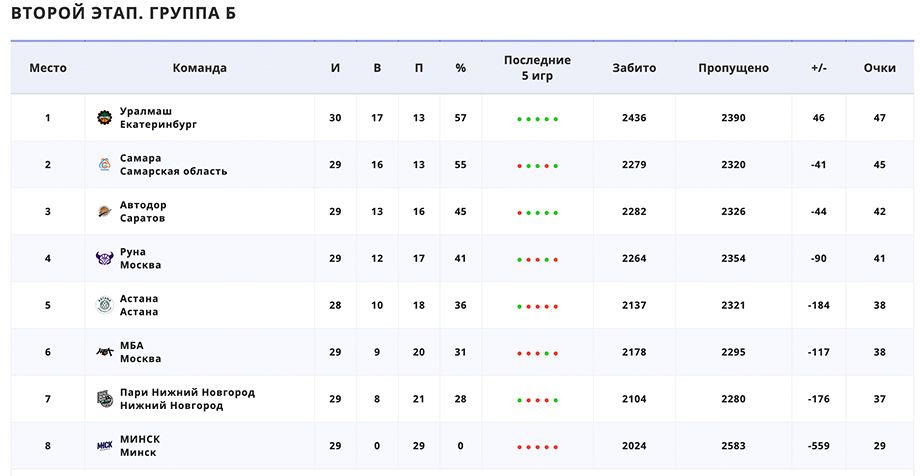Viewport: 920px width, 476px height.
Task: Click the МИНСК team logo icon
Action: click(104, 446)
